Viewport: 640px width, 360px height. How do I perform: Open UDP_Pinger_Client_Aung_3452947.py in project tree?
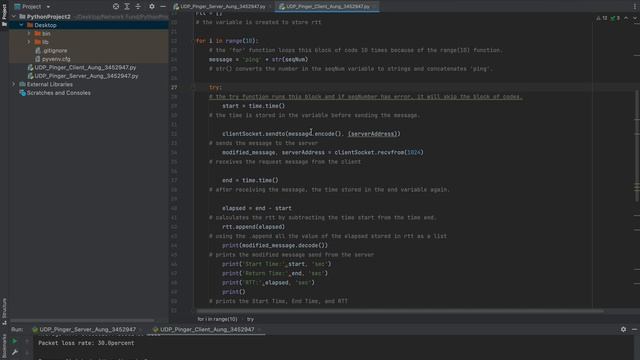tap(82, 67)
